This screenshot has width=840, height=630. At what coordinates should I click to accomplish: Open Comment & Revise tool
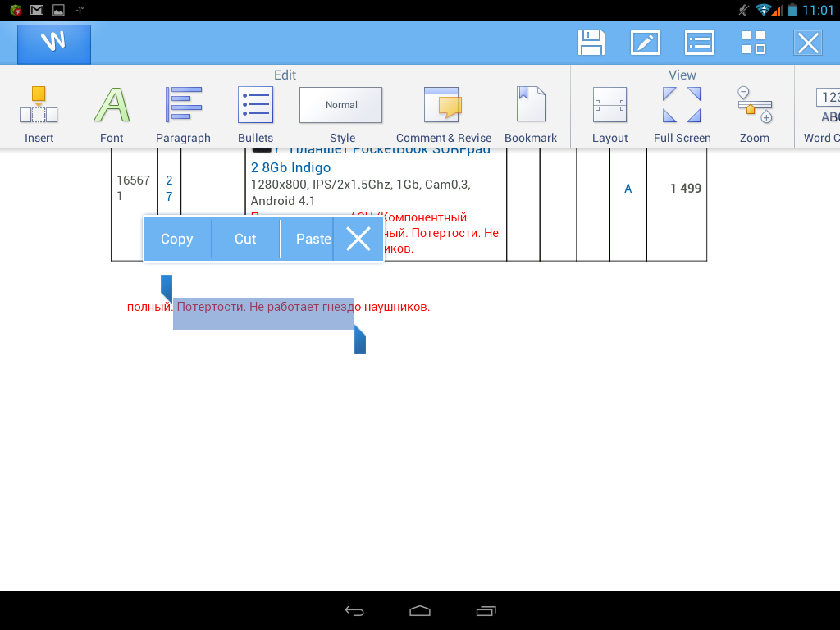pos(443,114)
